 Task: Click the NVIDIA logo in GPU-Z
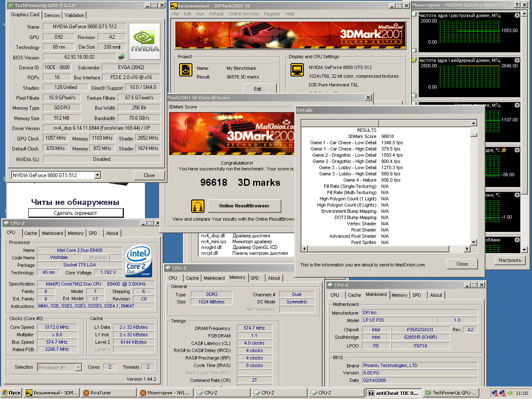pyautogui.click(x=145, y=42)
